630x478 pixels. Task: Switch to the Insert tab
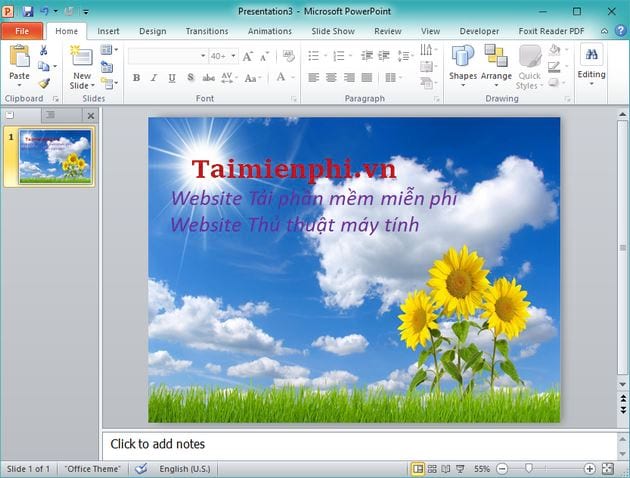108,31
